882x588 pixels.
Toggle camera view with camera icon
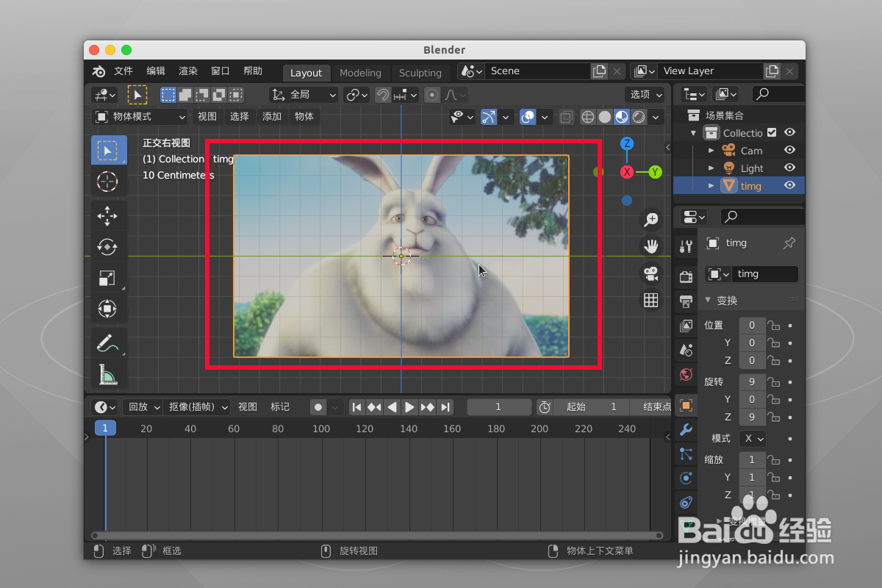(x=650, y=273)
